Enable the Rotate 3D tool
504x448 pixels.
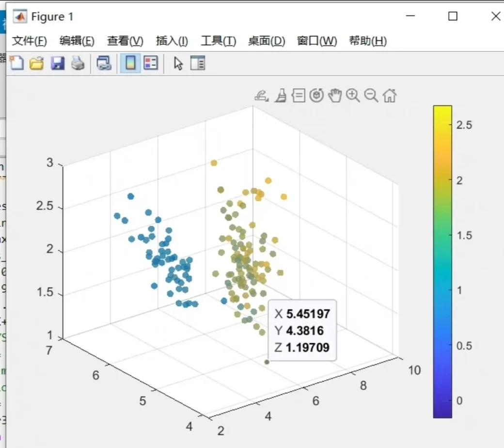coord(316,96)
